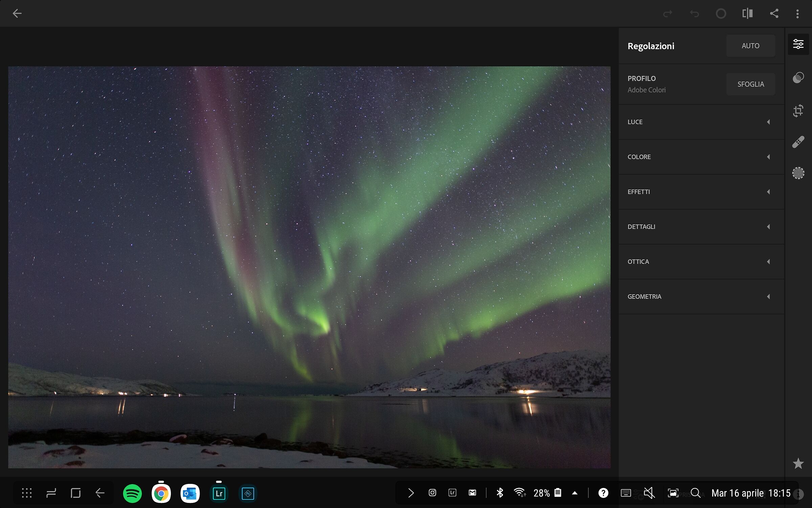Image resolution: width=812 pixels, height=508 pixels.
Task: Toggle the Regolazioni adjustments panel icon
Action: (x=798, y=44)
